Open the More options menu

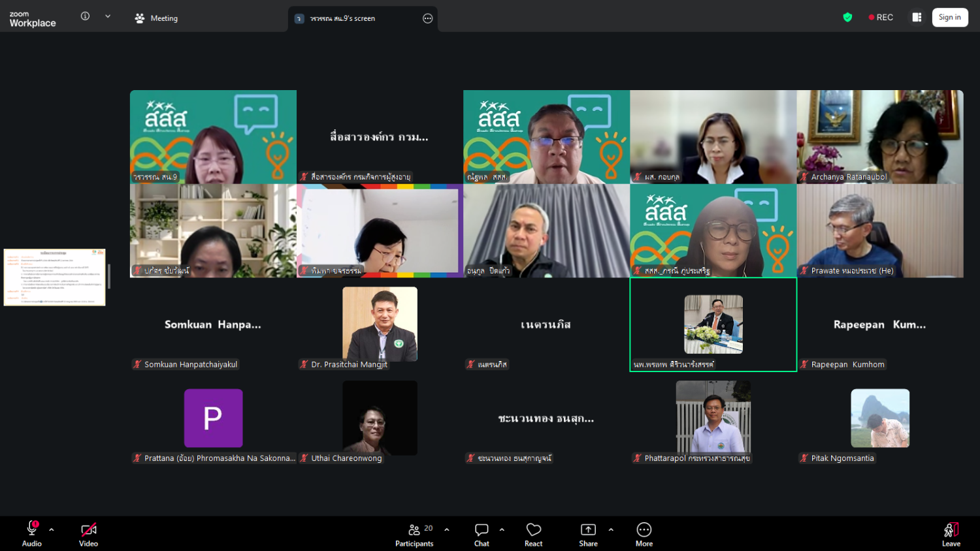pos(644,533)
